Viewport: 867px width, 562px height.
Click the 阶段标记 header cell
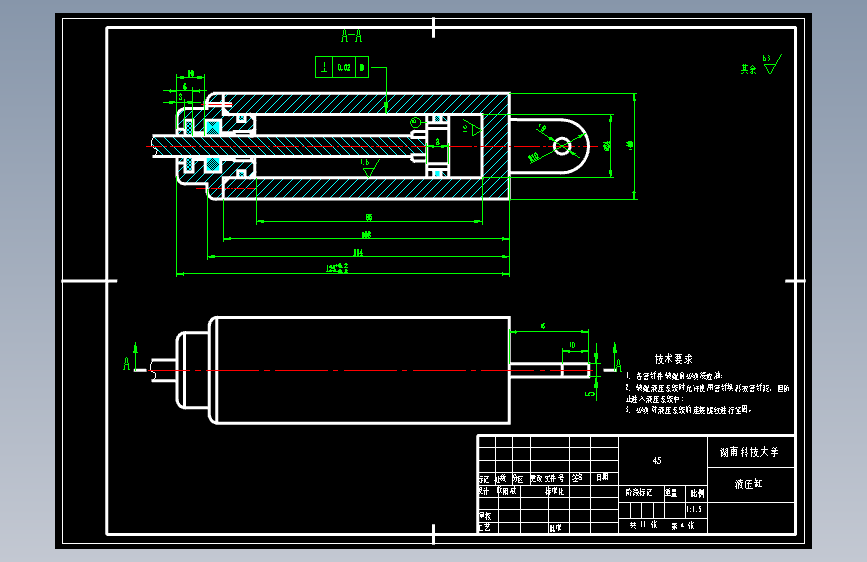[639, 492]
